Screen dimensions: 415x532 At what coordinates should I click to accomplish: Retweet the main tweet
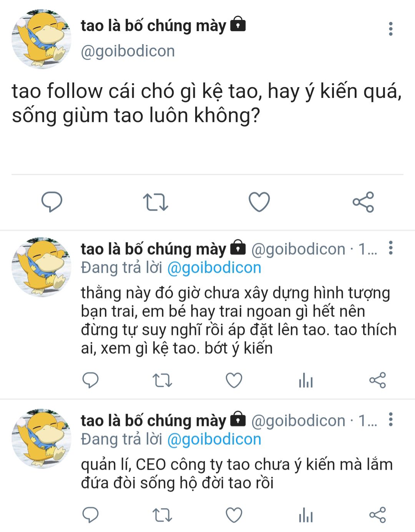coord(155,202)
